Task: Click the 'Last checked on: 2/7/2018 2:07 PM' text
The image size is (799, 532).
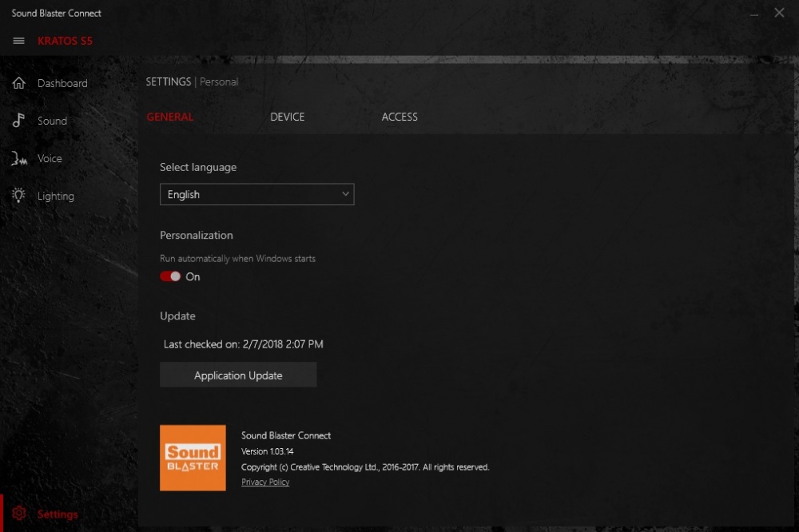Action: coord(243,344)
